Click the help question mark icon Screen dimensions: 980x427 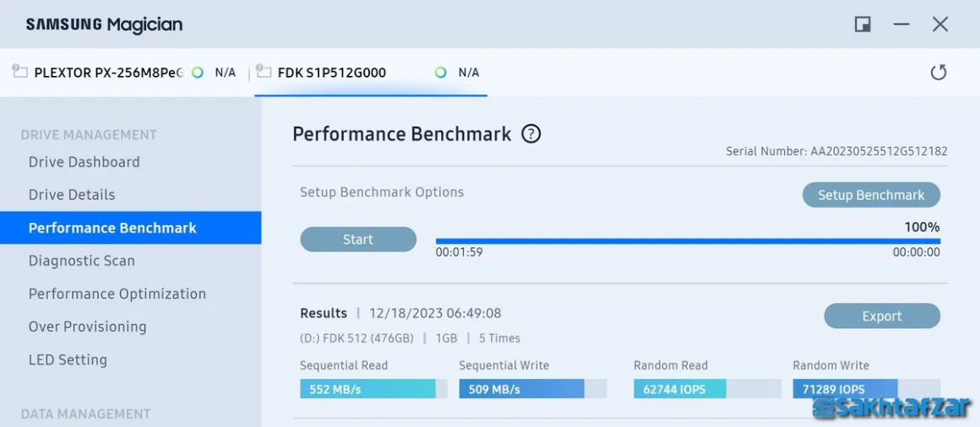coord(531,133)
